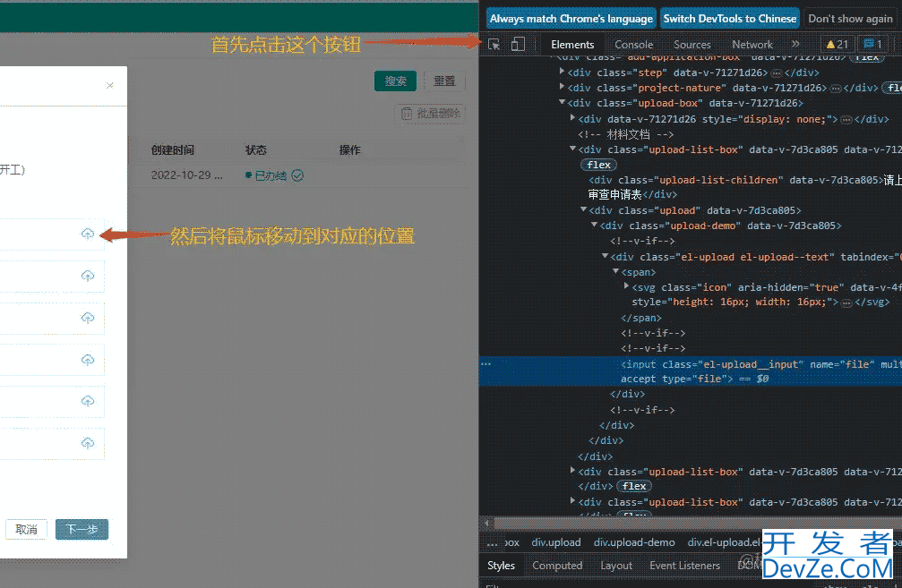
Task: Click breadcrumb leading ellipsis
Action: tap(493, 542)
